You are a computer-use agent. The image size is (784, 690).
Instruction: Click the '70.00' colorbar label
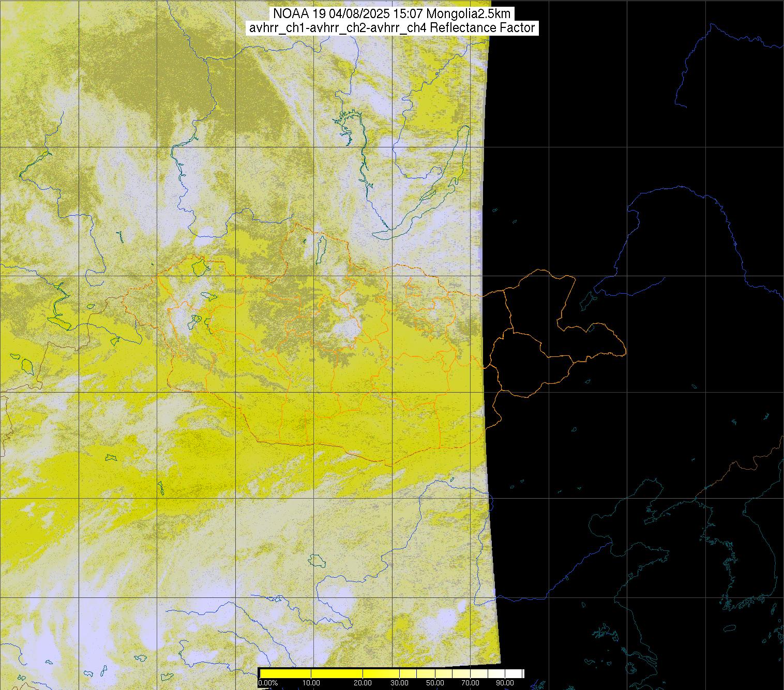(x=471, y=683)
